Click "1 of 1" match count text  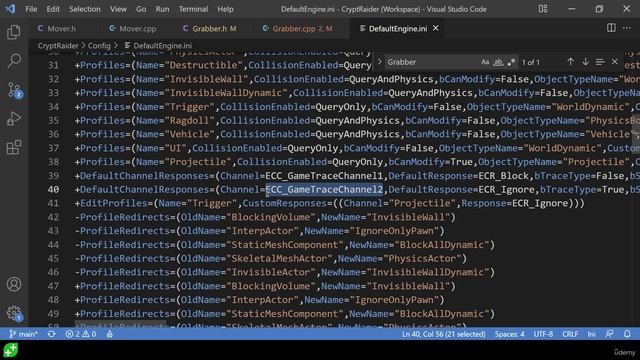[531, 62]
